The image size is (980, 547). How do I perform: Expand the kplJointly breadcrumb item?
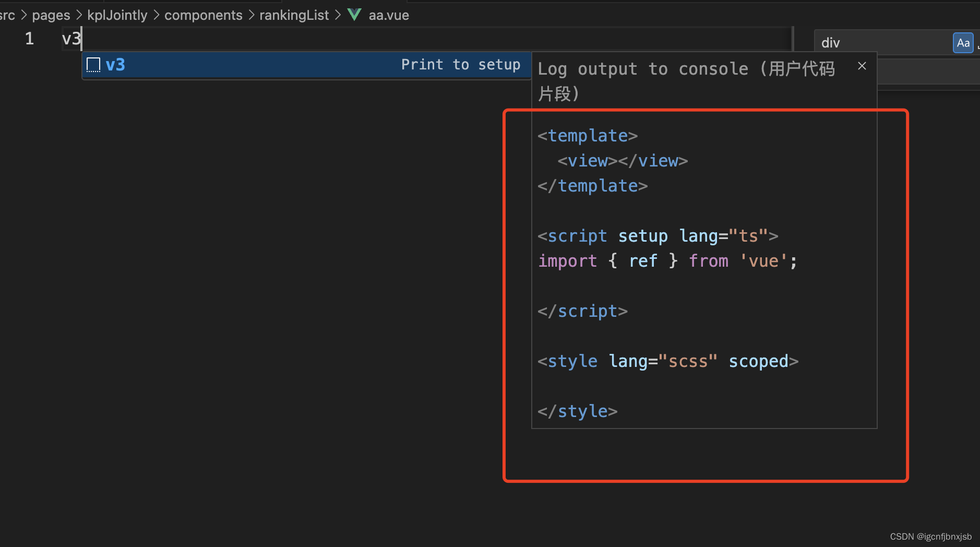pyautogui.click(x=117, y=14)
